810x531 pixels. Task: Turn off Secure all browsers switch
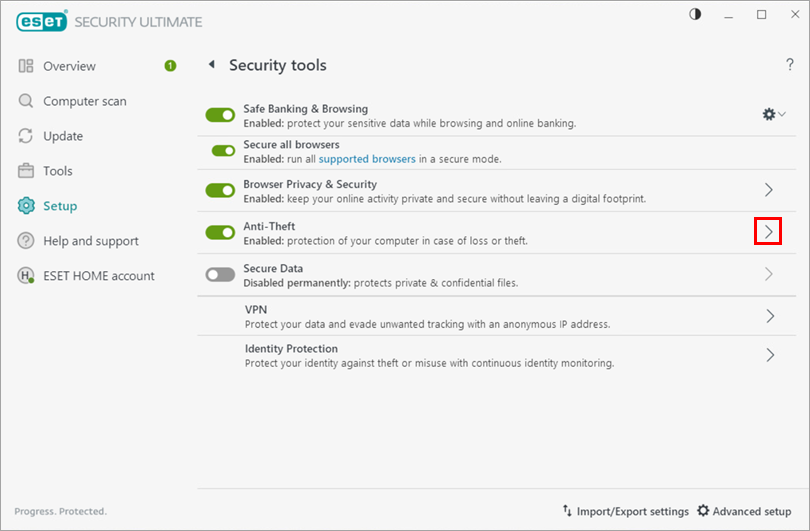[x=223, y=151]
